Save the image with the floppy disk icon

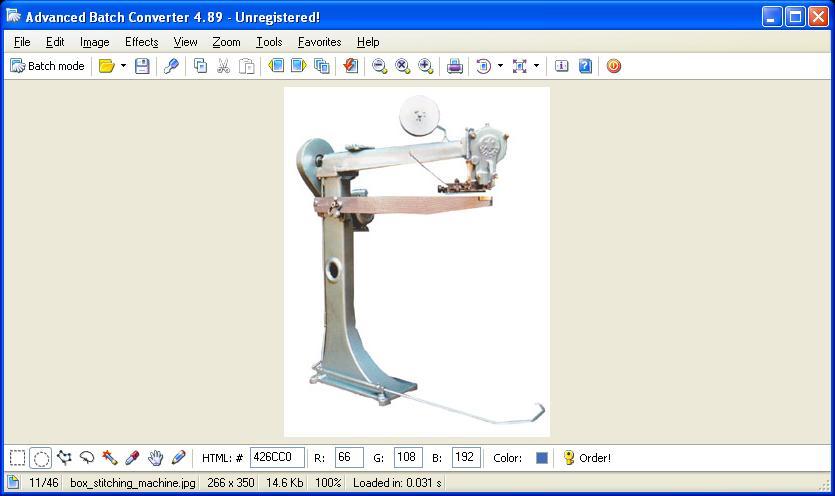(142, 66)
